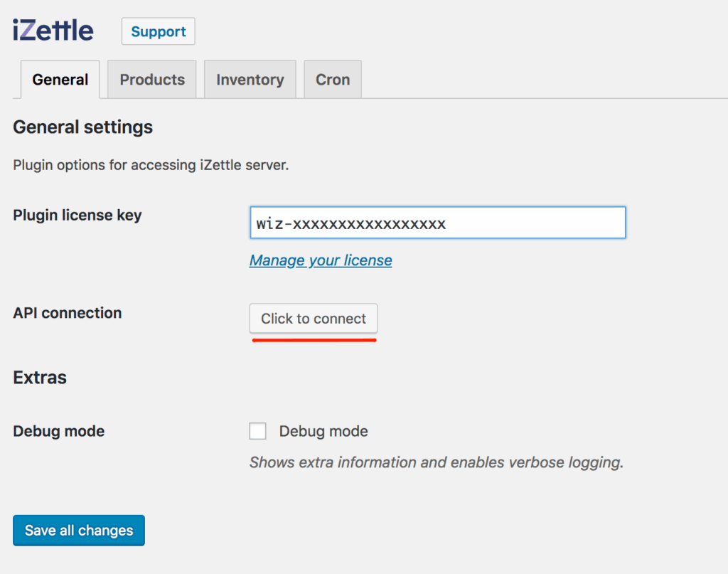Click the verbose logging description text
The width and height of the screenshot is (728, 574).
[x=436, y=462]
